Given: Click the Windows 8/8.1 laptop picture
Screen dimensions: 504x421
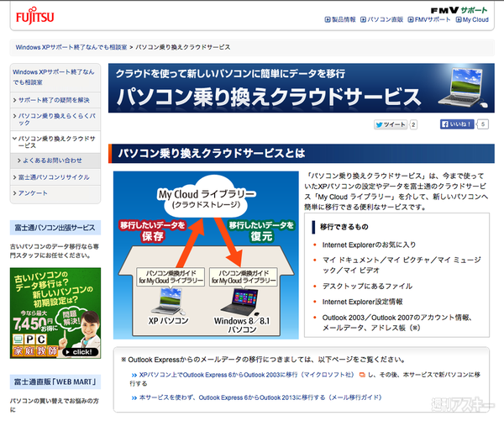Looking at the screenshot, I should (x=239, y=303).
